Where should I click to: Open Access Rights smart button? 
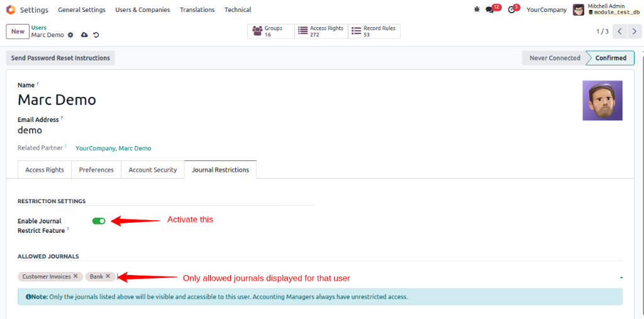(x=321, y=31)
